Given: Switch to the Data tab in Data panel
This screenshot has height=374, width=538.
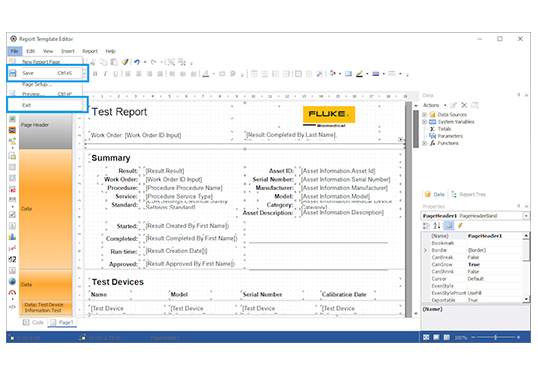Looking at the screenshot, I should coord(435,195).
